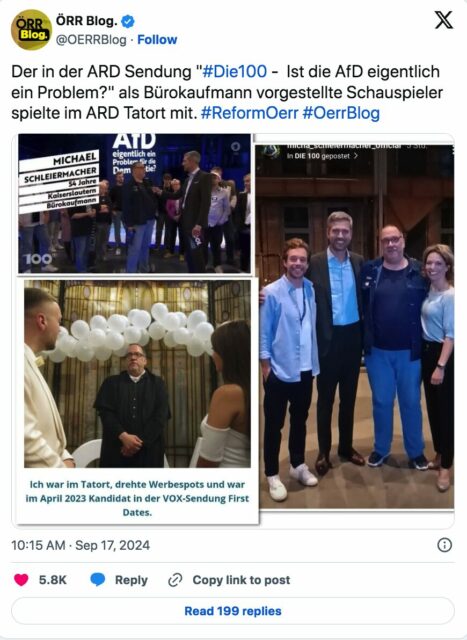Image resolution: width=467 pixels, height=640 pixels.
Task: Open the white balloons wedding scene image
Action: pos(138,373)
